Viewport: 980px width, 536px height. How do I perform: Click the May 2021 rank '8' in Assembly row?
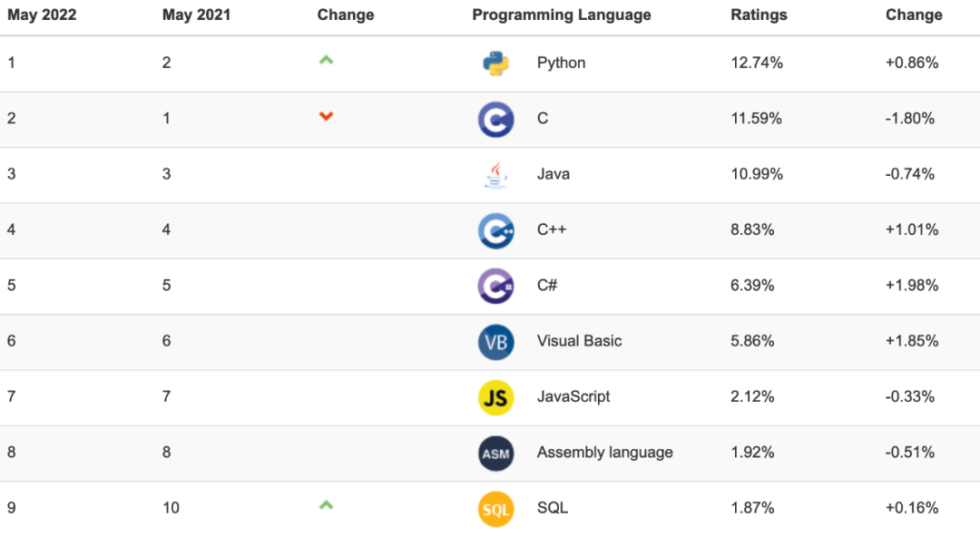click(x=166, y=452)
